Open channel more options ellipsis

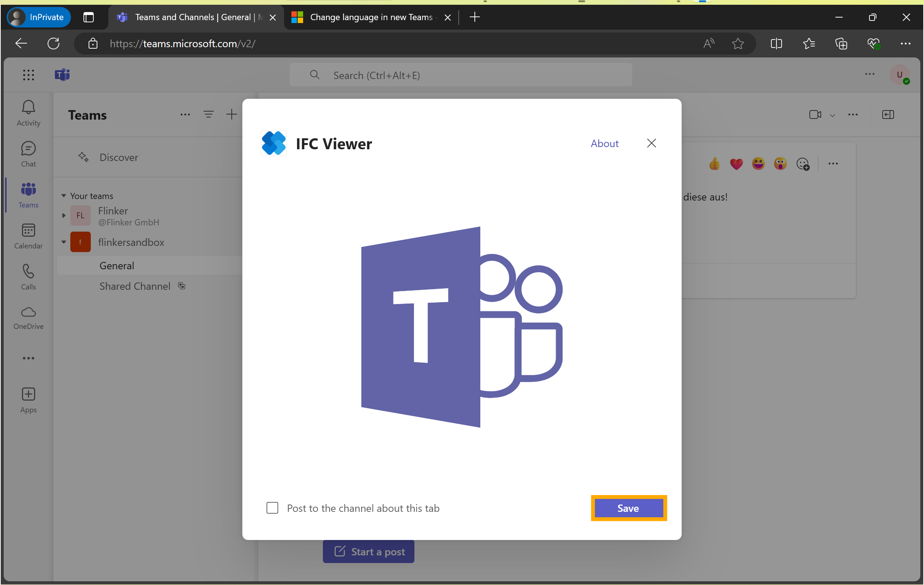(x=853, y=115)
